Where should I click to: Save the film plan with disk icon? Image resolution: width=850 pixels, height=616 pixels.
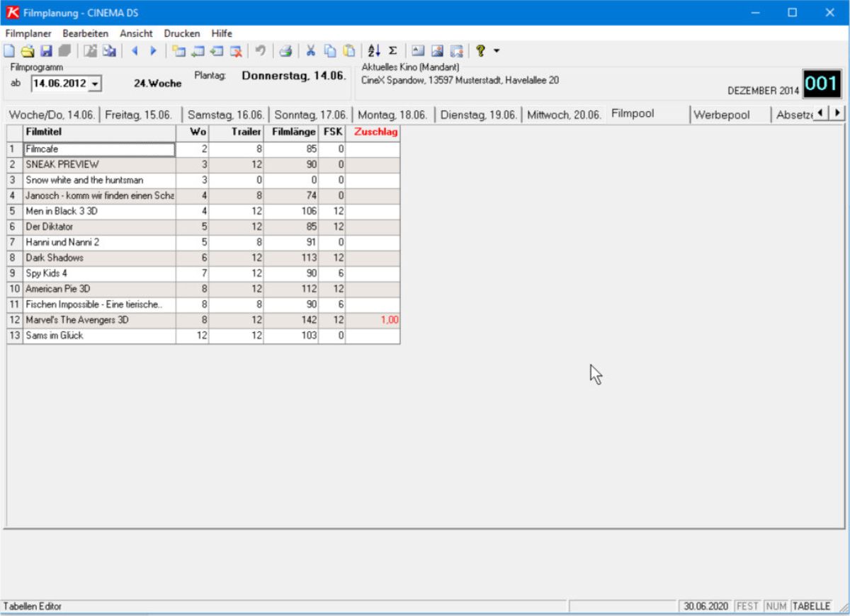tap(46, 51)
